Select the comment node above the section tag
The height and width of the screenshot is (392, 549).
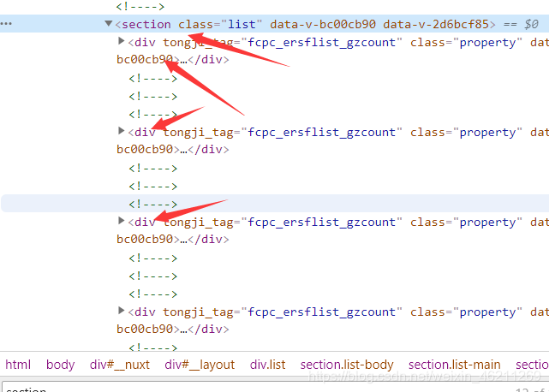[x=140, y=6]
